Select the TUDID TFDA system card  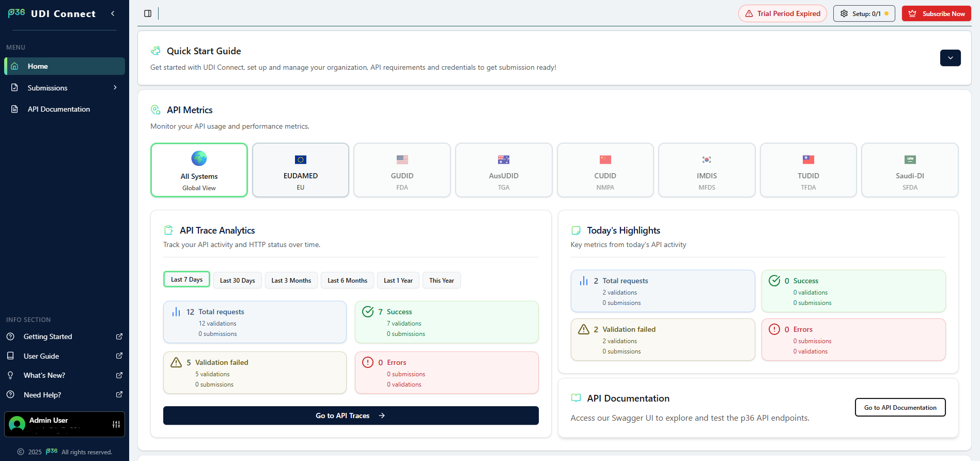click(x=808, y=170)
